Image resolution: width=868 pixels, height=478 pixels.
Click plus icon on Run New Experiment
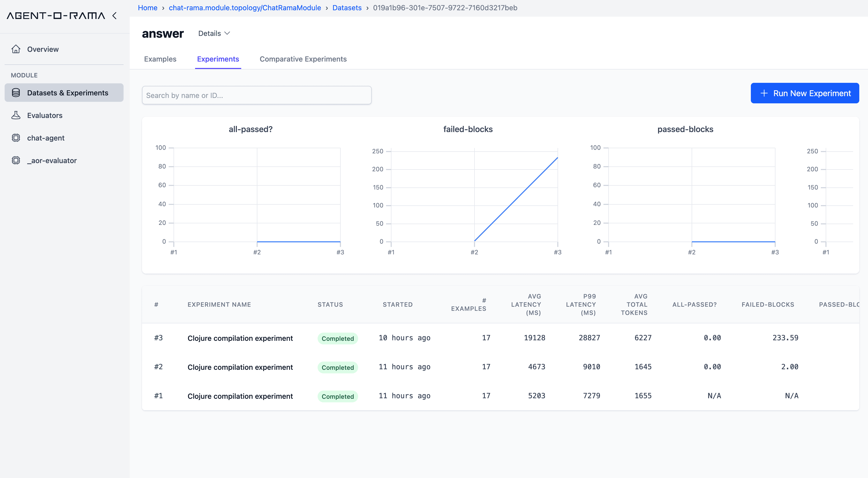[764, 93]
